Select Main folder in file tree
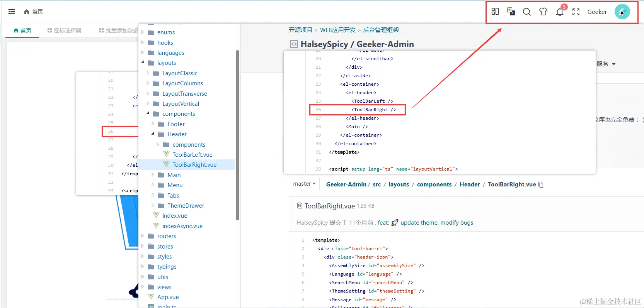This screenshot has height=308, width=644. (174, 175)
